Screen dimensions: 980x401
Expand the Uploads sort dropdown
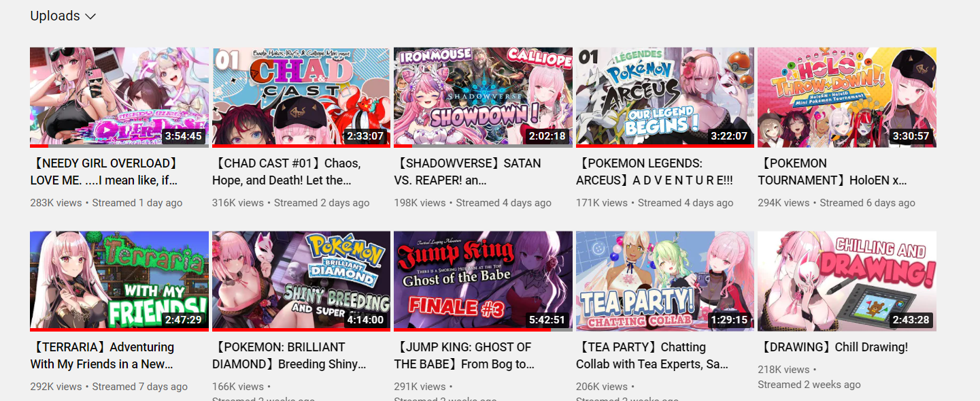pos(63,16)
